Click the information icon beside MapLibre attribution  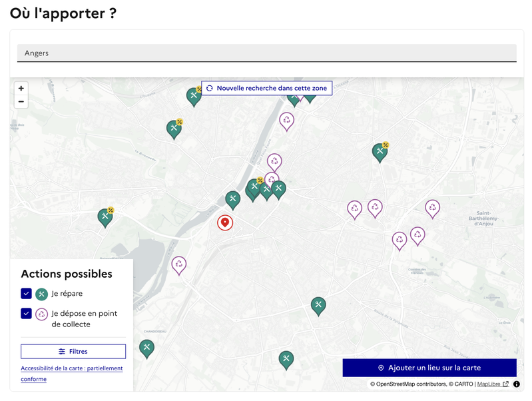pos(516,384)
